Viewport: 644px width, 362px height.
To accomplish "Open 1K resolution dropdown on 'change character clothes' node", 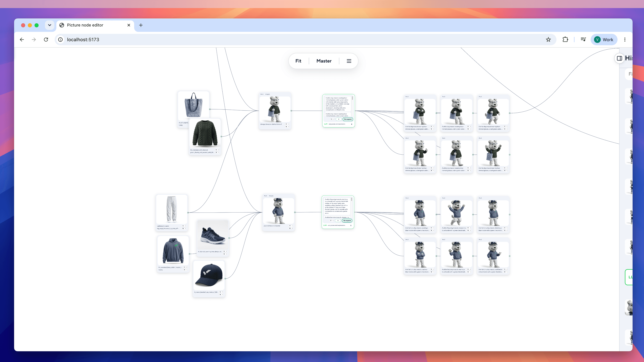I will tap(287, 127).
